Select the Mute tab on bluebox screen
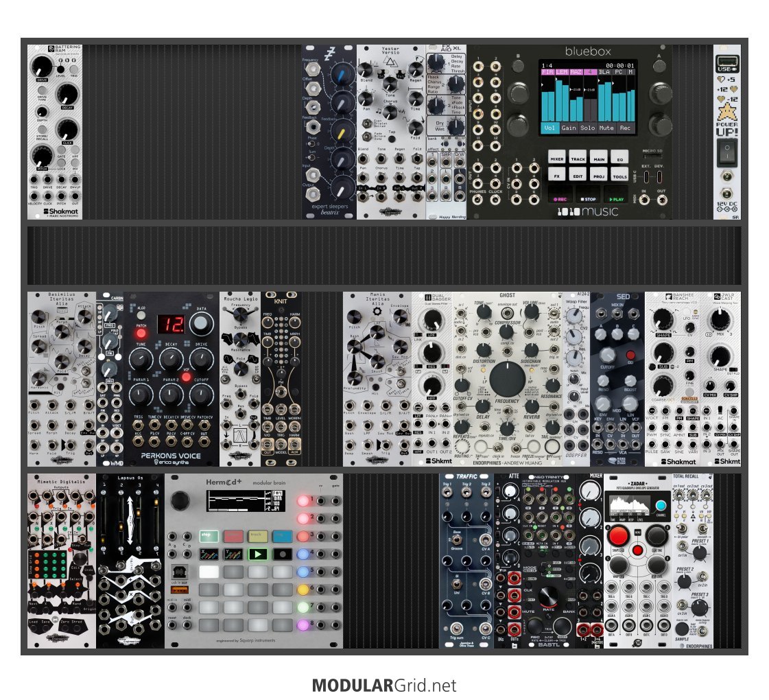The width and height of the screenshot is (769, 700). tap(606, 128)
